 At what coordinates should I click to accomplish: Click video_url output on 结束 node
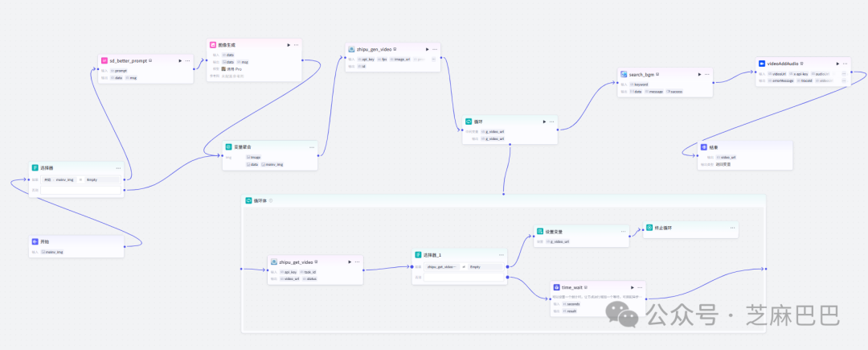[727, 157]
